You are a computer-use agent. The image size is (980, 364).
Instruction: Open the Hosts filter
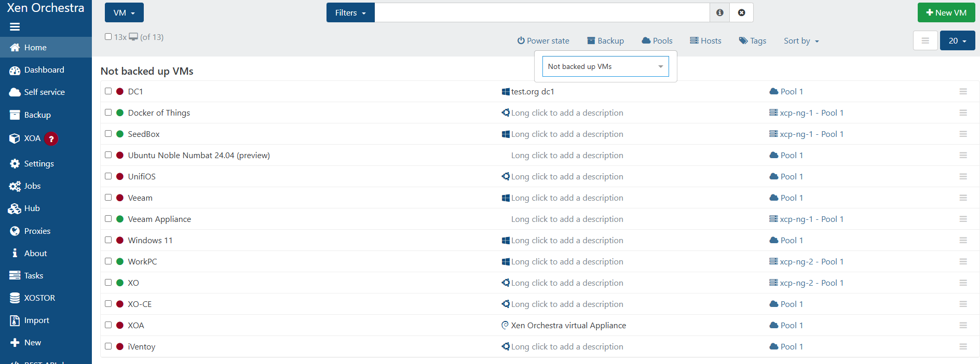[x=705, y=40]
